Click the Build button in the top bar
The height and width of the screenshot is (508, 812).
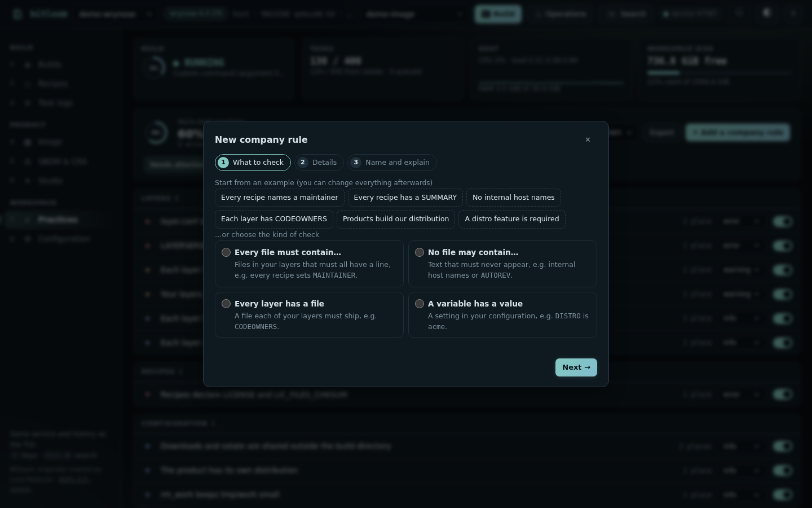pyautogui.click(x=498, y=14)
